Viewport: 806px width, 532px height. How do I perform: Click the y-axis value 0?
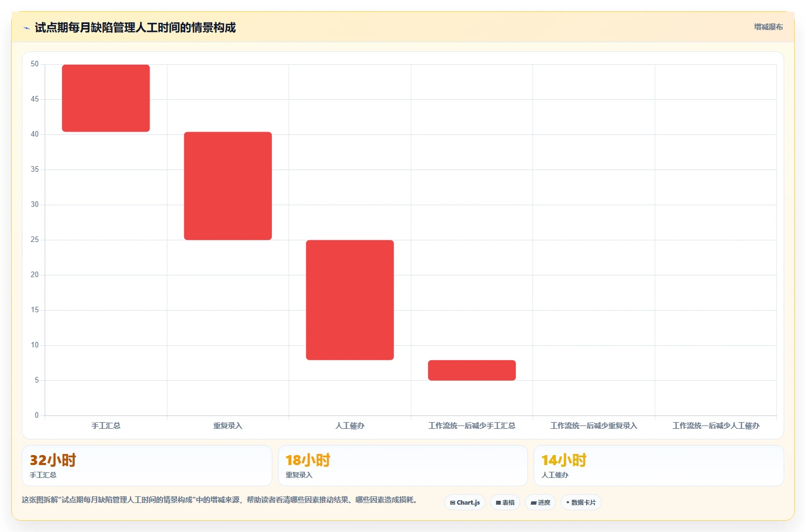point(37,415)
